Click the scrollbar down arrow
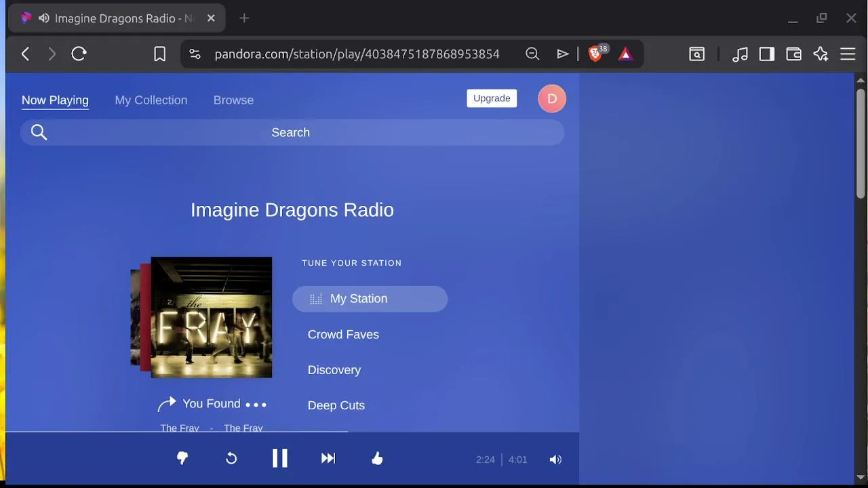Screen dimensions: 868x488 tap(861, 478)
